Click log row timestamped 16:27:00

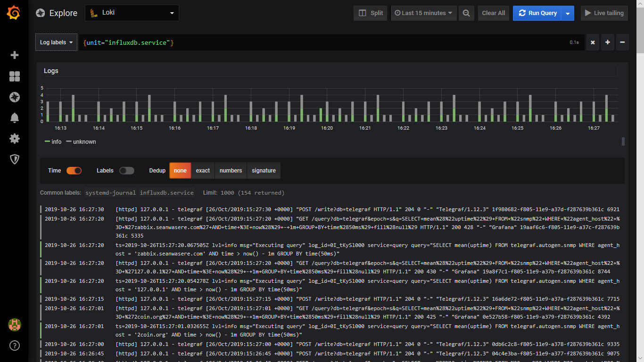(x=330, y=344)
